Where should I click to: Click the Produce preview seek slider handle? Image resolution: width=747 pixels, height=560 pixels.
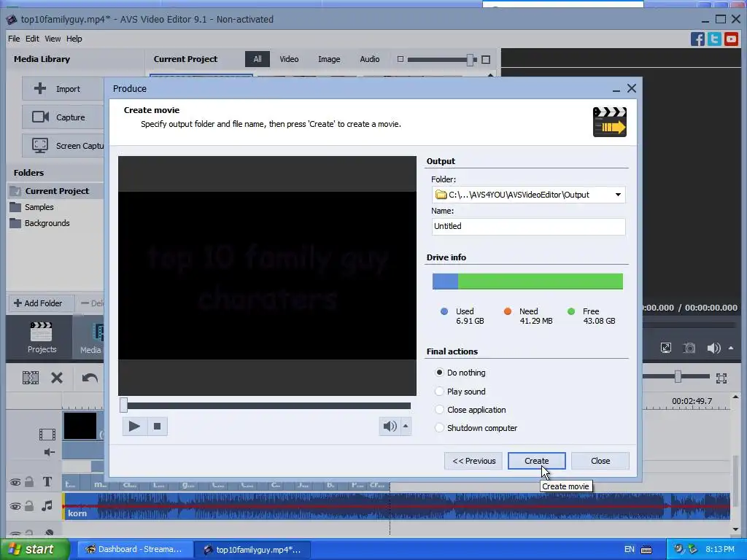(x=123, y=405)
